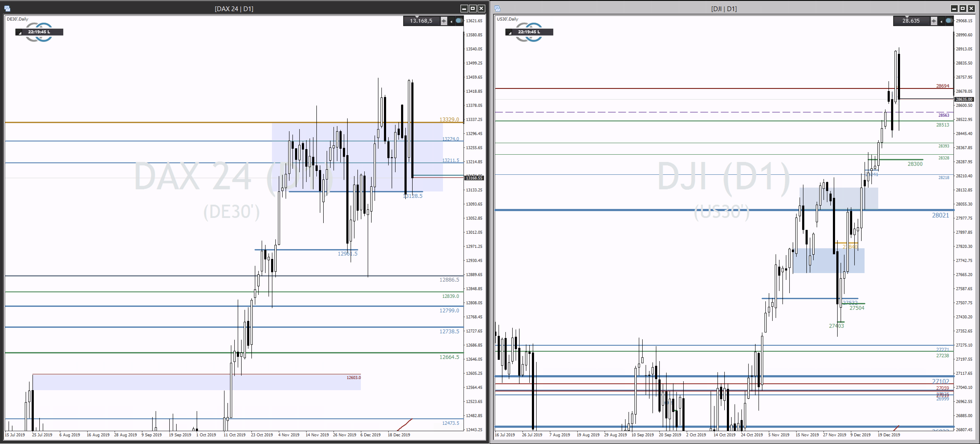The width and height of the screenshot is (980, 444).
Task: Select the green 27504 level label
Action: pos(857,308)
